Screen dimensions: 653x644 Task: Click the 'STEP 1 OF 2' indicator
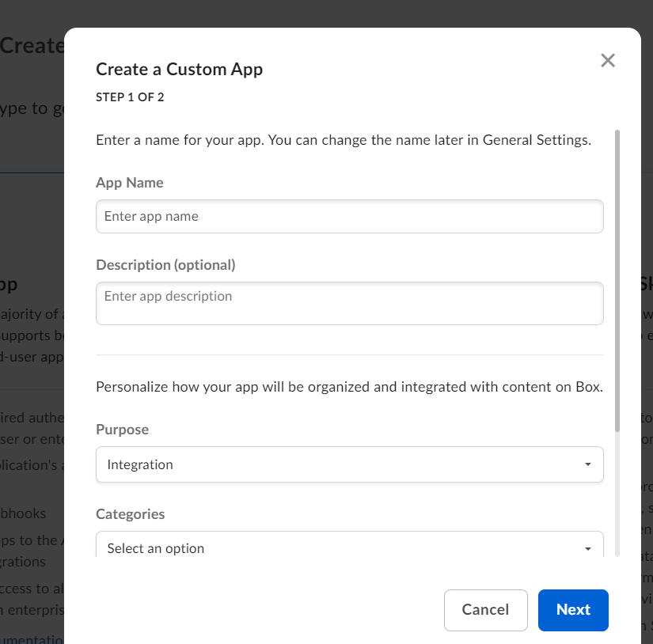click(130, 98)
